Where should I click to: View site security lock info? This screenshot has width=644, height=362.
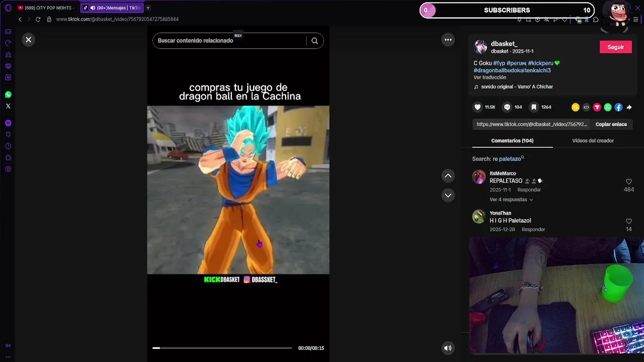tap(49, 19)
